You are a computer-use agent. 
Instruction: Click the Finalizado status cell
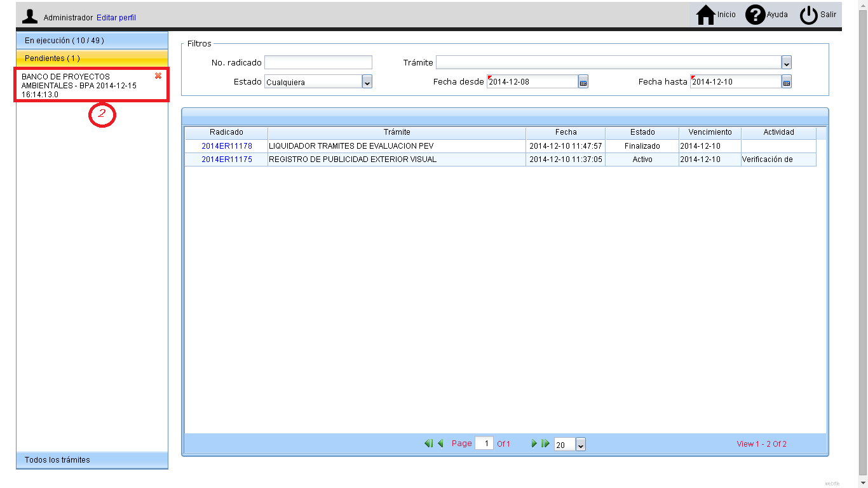point(642,146)
